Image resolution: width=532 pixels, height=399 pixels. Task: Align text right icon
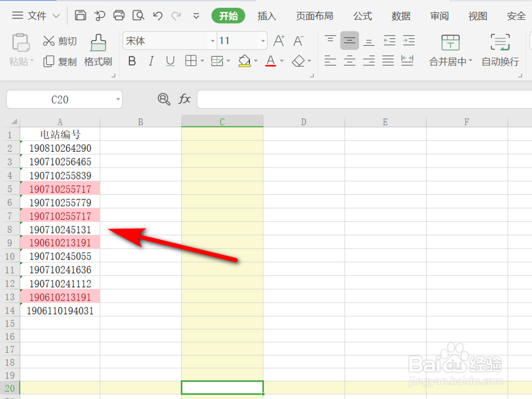tap(369, 61)
